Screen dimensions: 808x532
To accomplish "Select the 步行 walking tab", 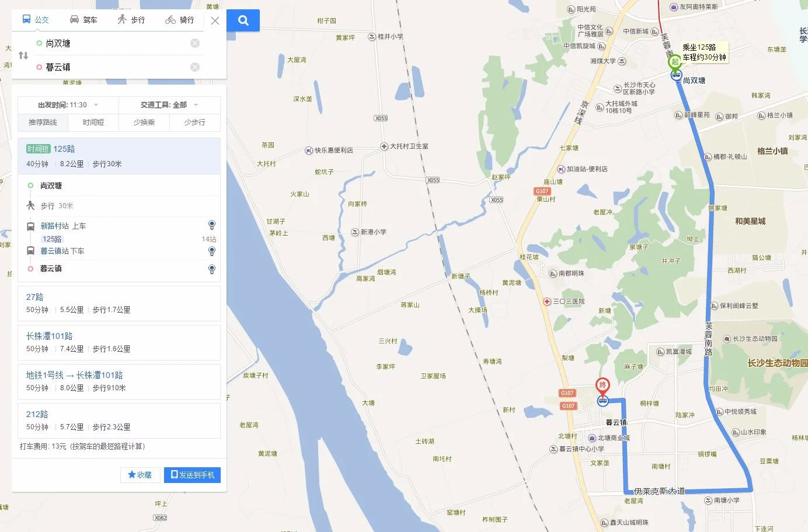I will [x=131, y=20].
